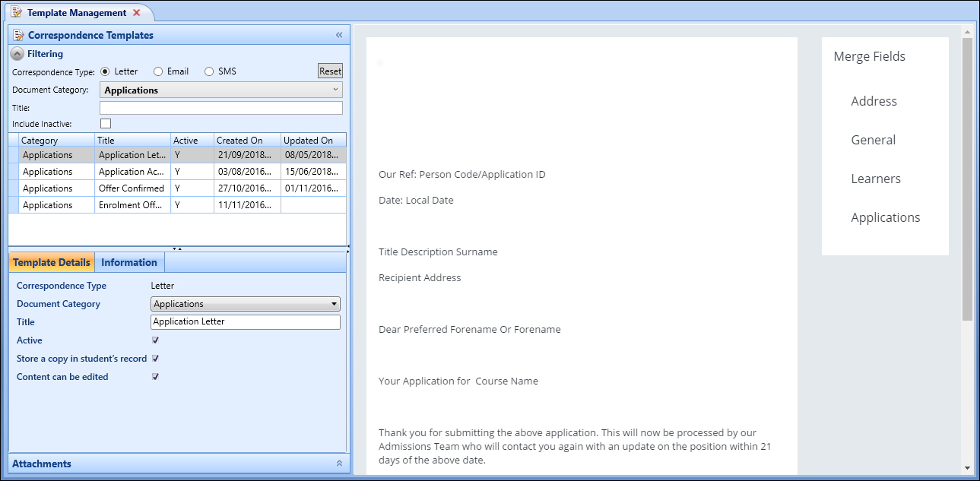This screenshot has width=980, height=481.
Task: Sort by the Title column header
Action: tap(132, 141)
